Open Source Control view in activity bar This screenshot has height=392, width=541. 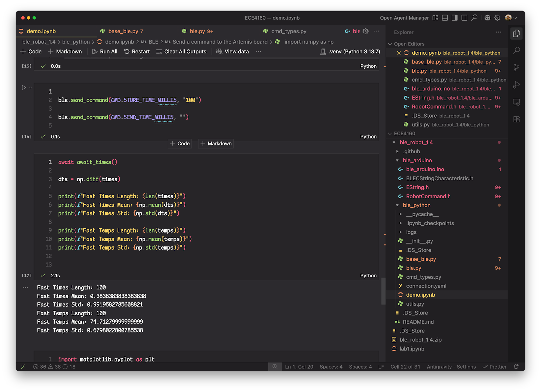point(516,68)
